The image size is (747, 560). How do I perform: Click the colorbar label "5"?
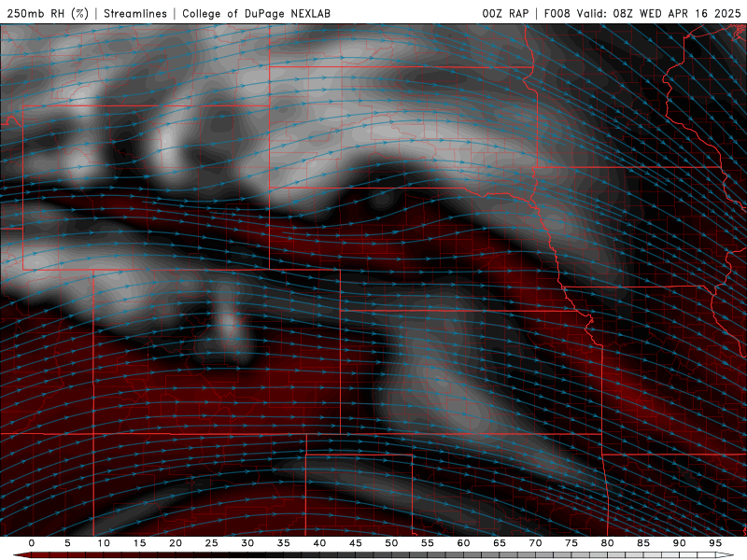(x=67, y=543)
